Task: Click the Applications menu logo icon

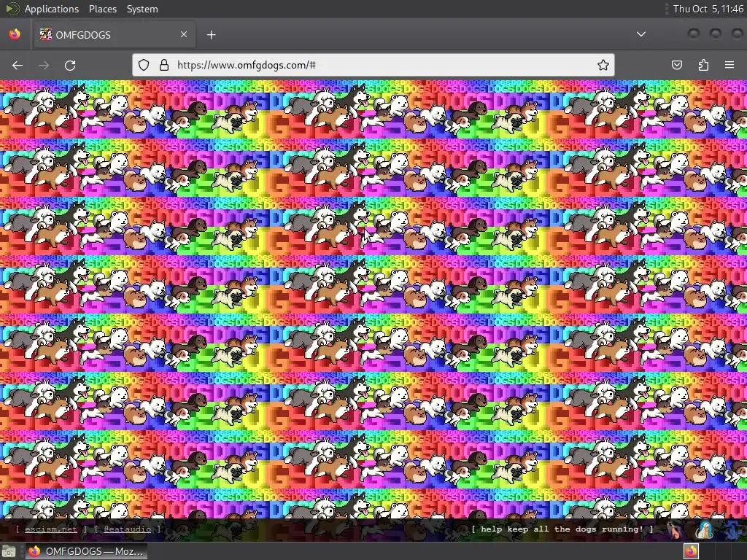Action: tap(12, 9)
